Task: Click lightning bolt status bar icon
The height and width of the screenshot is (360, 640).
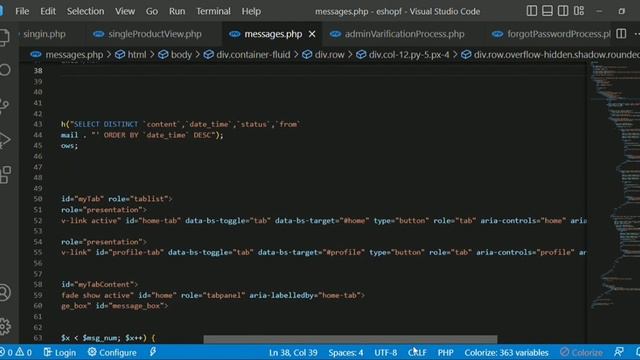Action: (153, 352)
